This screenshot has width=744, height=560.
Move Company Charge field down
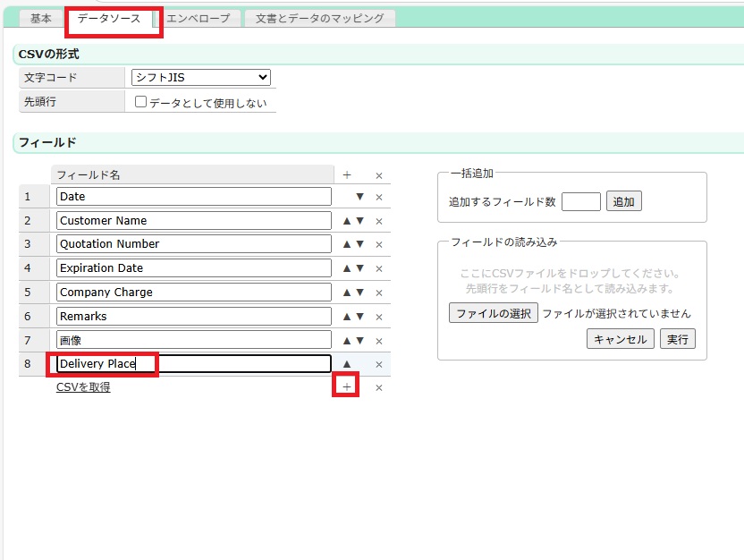pyautogui.click(x=359, y=293)
